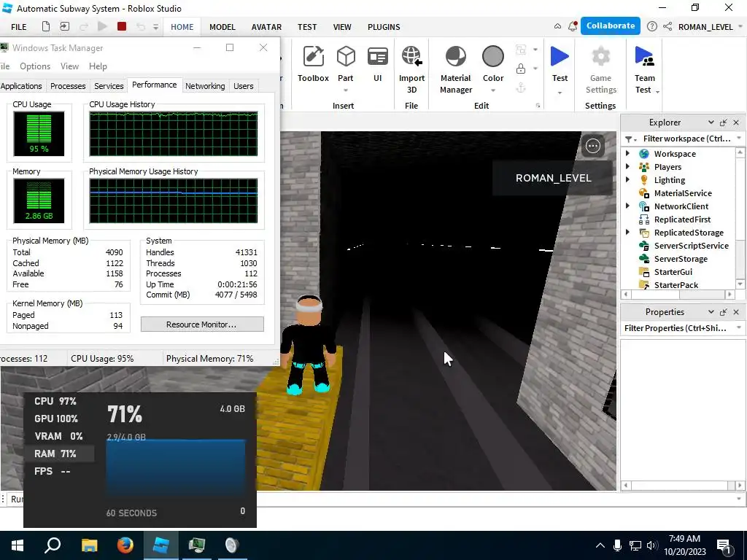Image resolution: width=747 pixels, height=560 pixels.
Task: Click the Game Settings gear
Action: [x=601, y=57]
